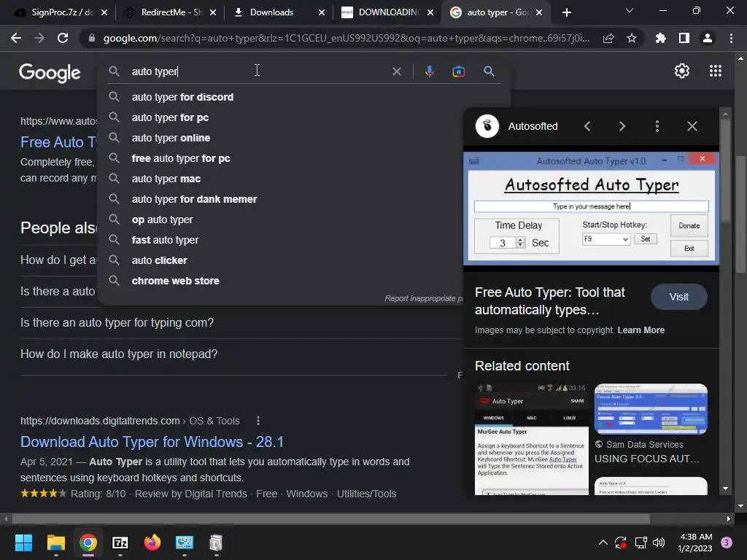Open the Autosofted Auto Typer preview image
The width and height of the screenshot is (747, 560).
tap(591, 208)
